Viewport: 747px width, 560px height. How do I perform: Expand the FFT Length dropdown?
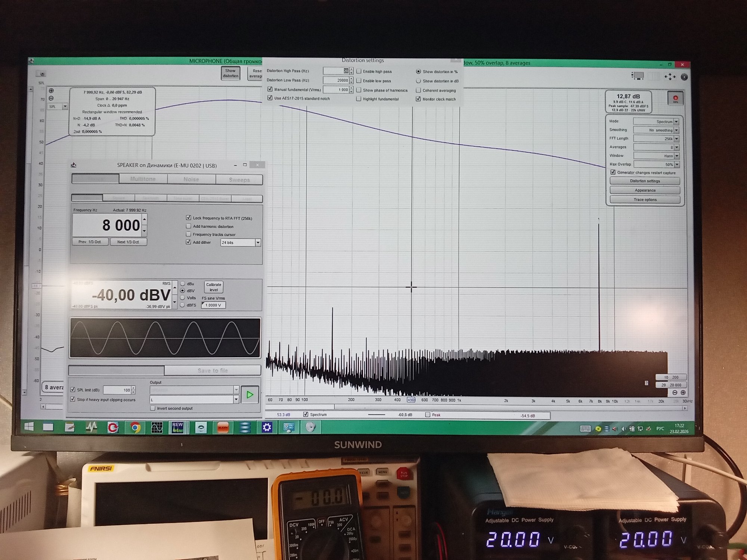[676, 139]
